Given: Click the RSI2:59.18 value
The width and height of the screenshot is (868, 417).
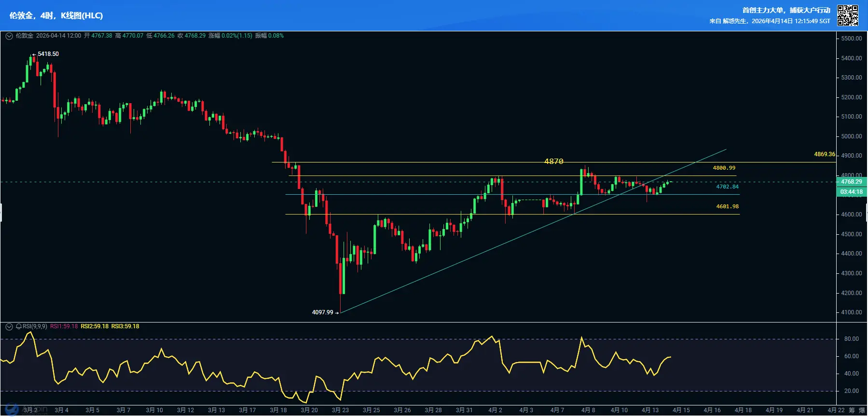Looking at the screenshot, I should (95, 326).
